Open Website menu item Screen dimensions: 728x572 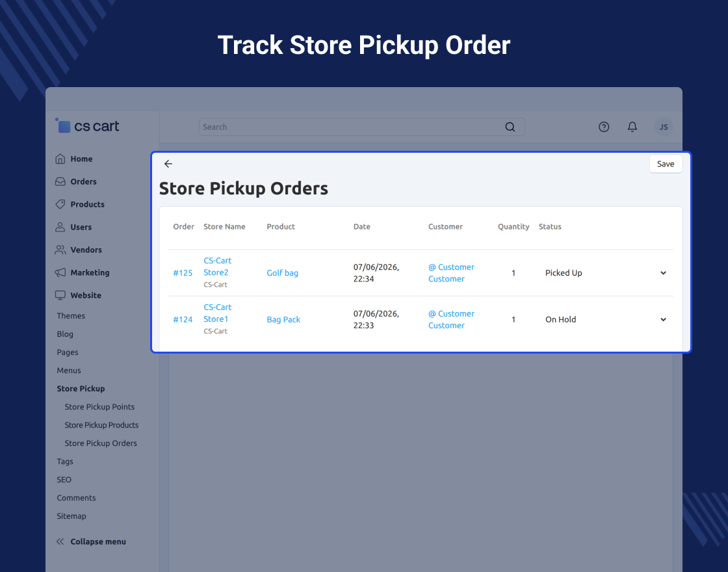pos(86,295)
